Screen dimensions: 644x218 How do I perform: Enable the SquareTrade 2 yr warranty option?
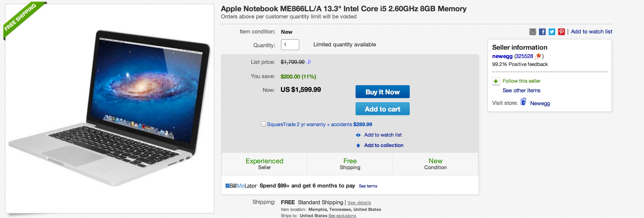click(263, 124)
